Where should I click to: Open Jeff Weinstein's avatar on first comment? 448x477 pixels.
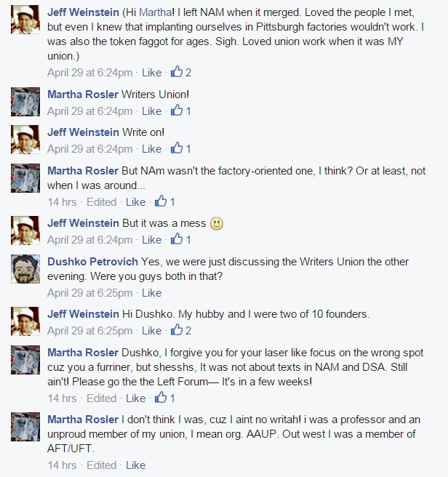(x=25, y=22)
